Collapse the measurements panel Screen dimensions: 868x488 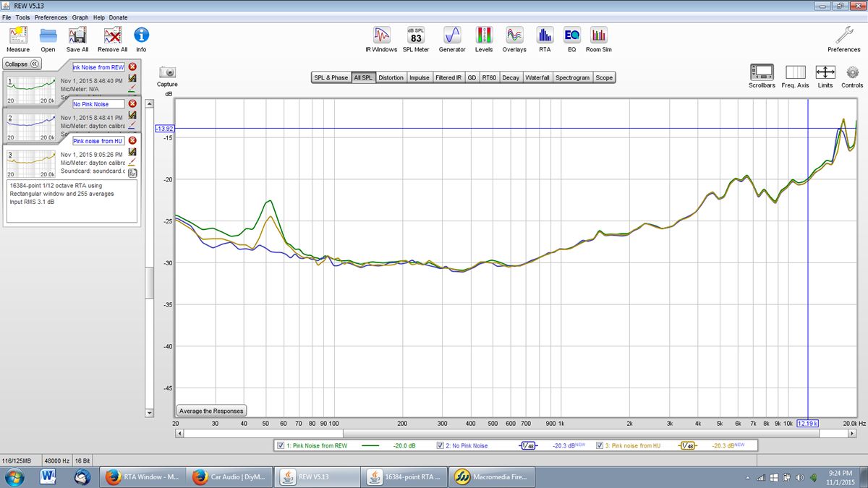pos(22,64)
